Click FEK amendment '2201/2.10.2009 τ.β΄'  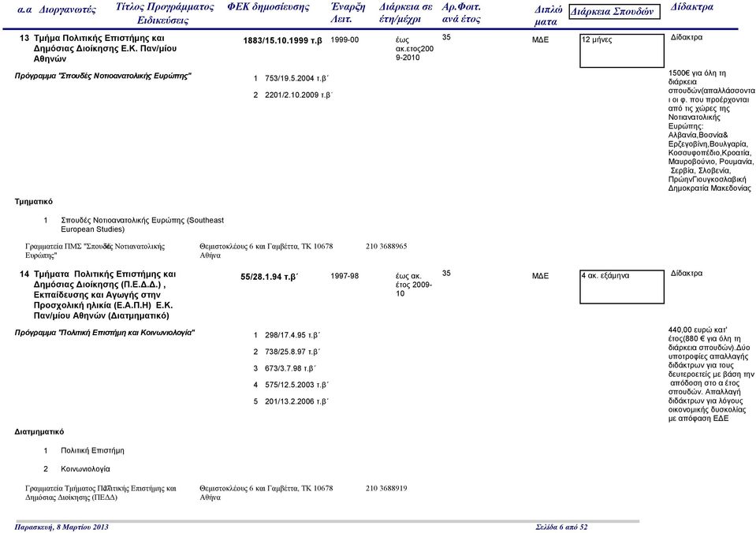pos(299,95)
